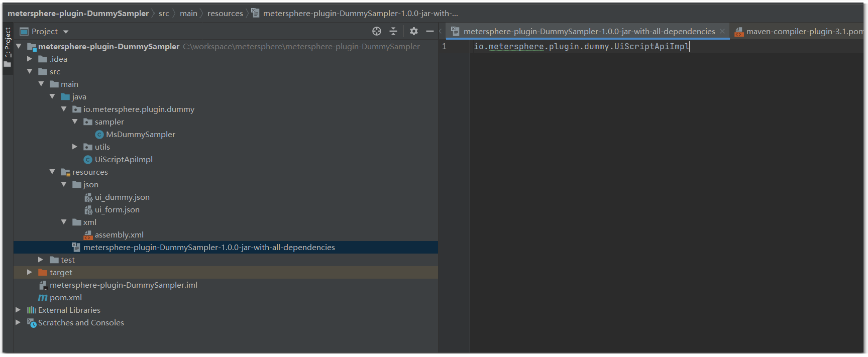Collapse the src folder
This screenshot has height=357, width=868.
[30, 71]
